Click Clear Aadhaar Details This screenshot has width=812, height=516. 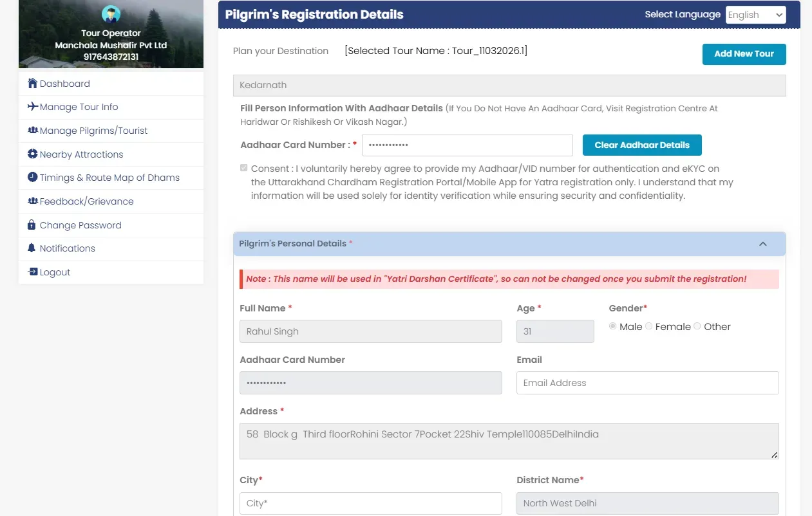coord(641,145)
